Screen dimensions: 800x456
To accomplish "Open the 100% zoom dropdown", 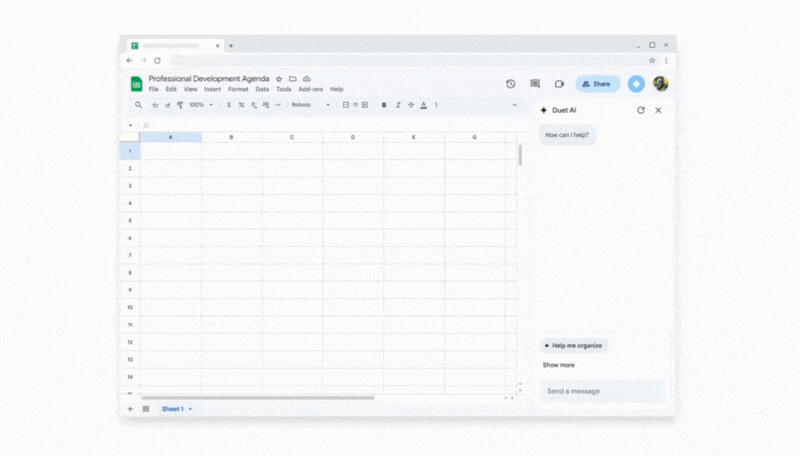I will pos(200,105).
